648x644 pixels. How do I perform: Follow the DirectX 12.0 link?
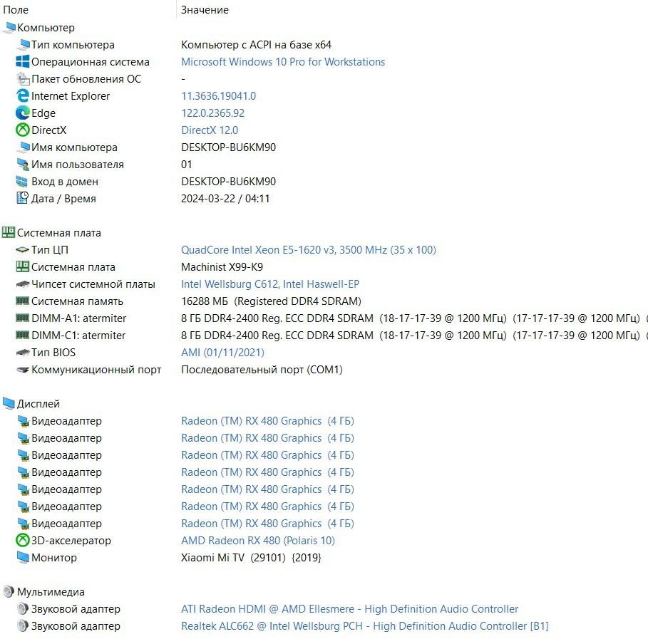(210, 130)
